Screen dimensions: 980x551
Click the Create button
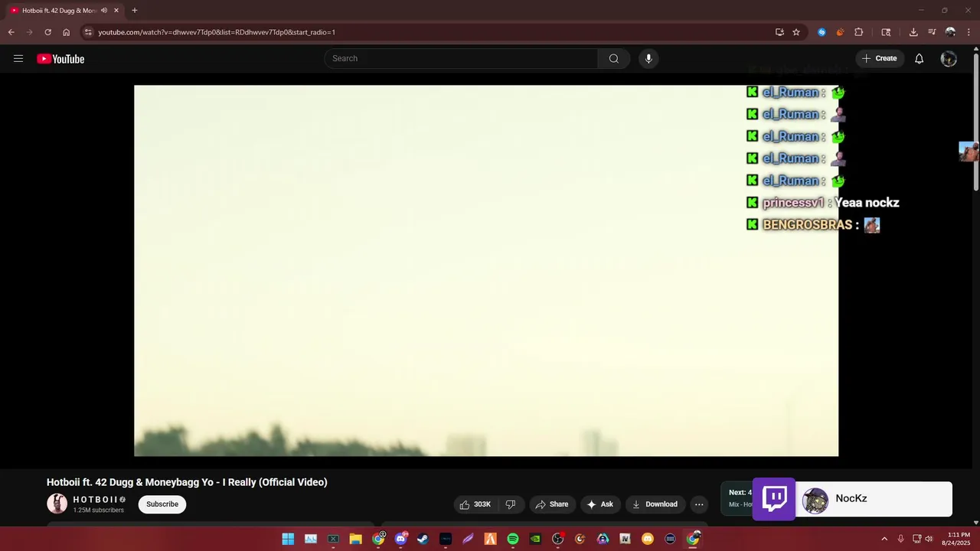(x=880, y=59)
